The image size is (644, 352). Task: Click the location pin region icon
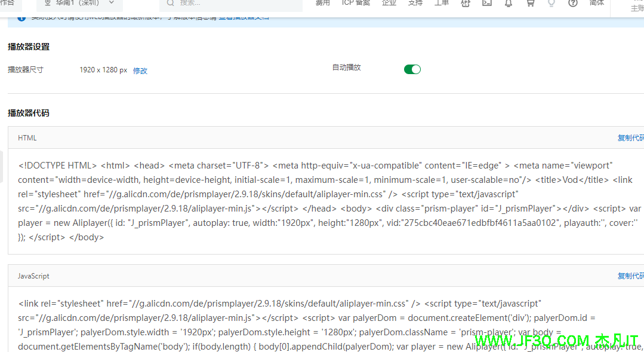coord(48,3)
